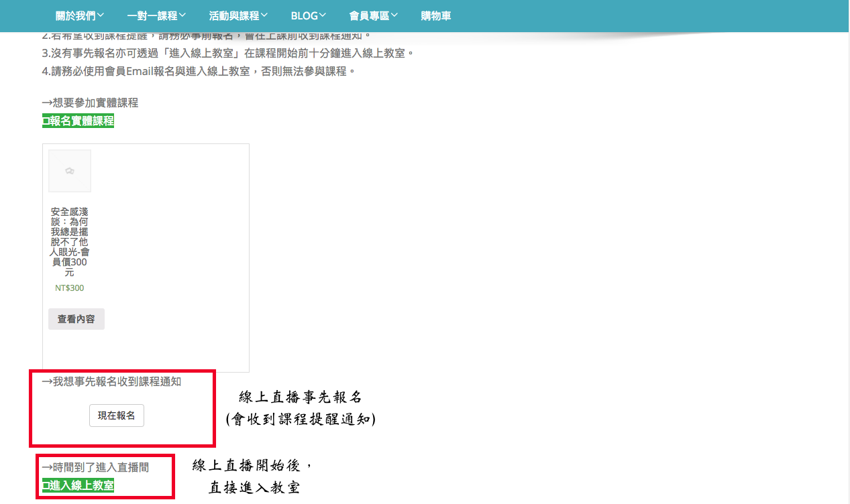Go to the 購物車 shopping cart
This screenshot has height=504, width=850.
coord(435,15)
